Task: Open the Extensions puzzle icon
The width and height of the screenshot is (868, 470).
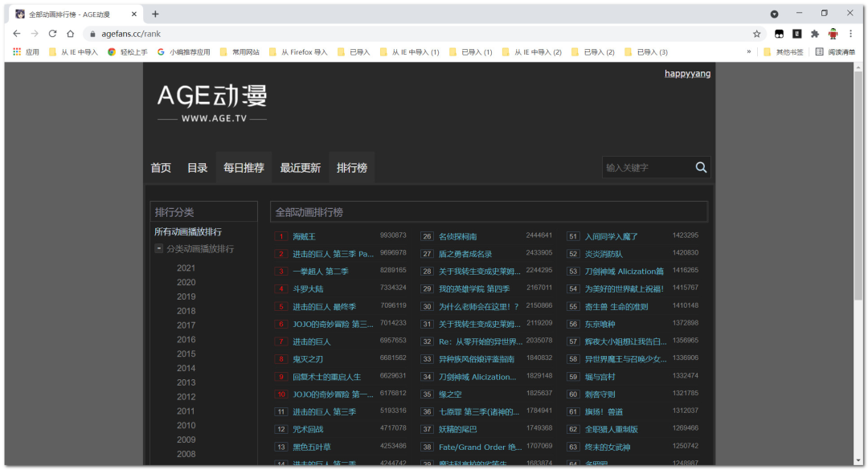Action: [x=815, y=34]
